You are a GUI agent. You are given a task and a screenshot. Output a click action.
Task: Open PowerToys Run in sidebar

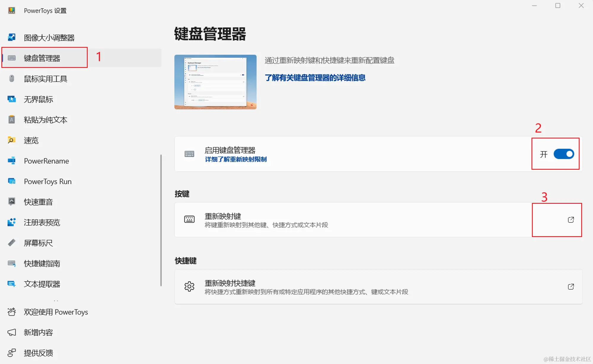[47, 181]
